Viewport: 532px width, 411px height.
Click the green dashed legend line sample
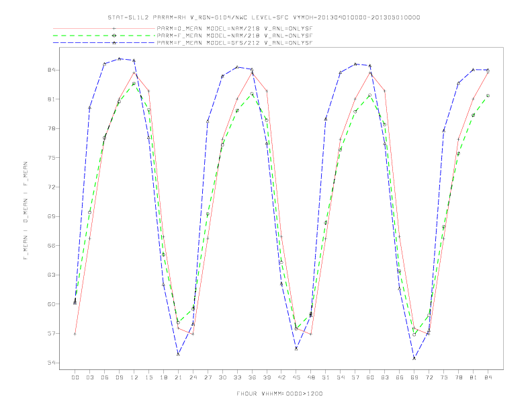pyautogui.click(x=104, y=36)
